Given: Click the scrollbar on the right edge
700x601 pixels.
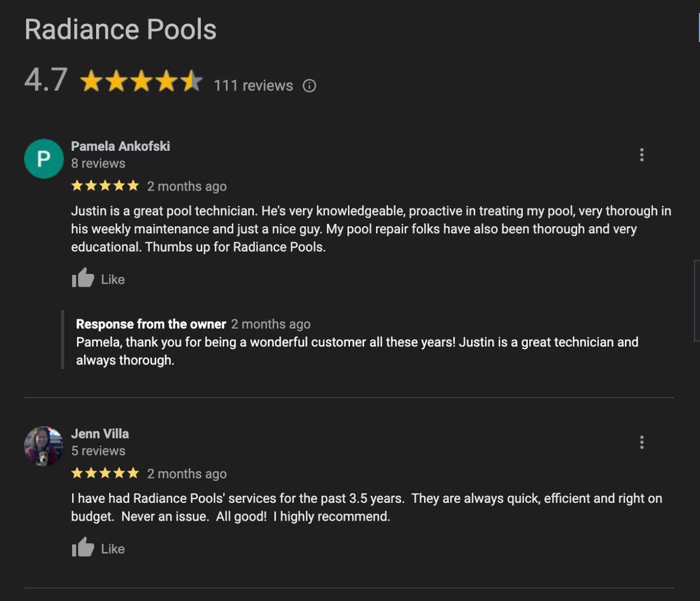Looking at the screenshot, I should 697,300.
